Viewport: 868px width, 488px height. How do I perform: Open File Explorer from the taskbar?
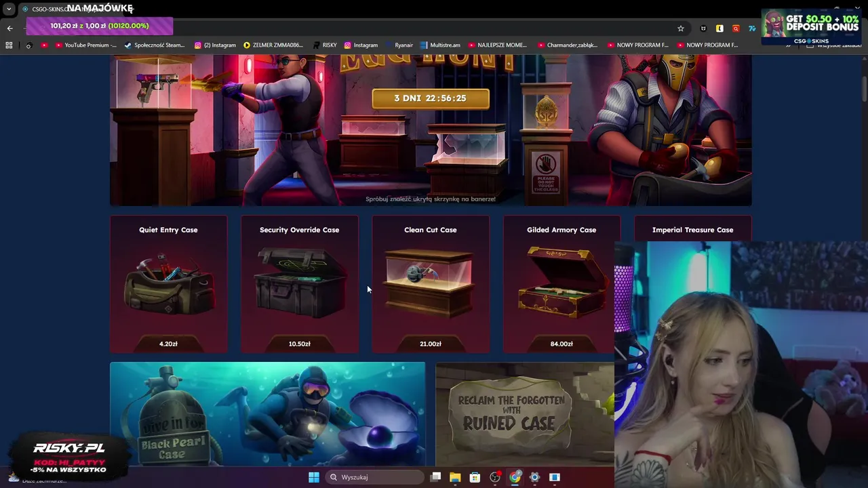coord(455,477)
